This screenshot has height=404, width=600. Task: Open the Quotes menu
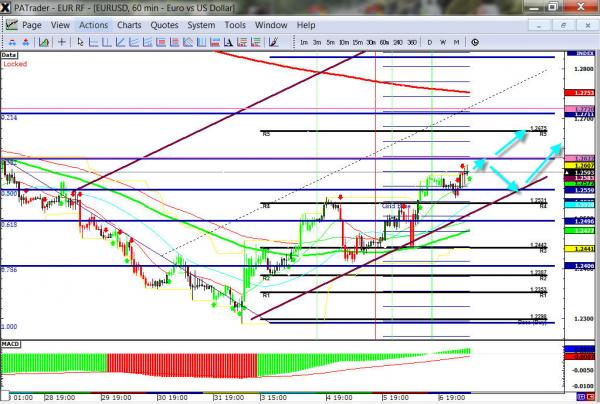164,25
